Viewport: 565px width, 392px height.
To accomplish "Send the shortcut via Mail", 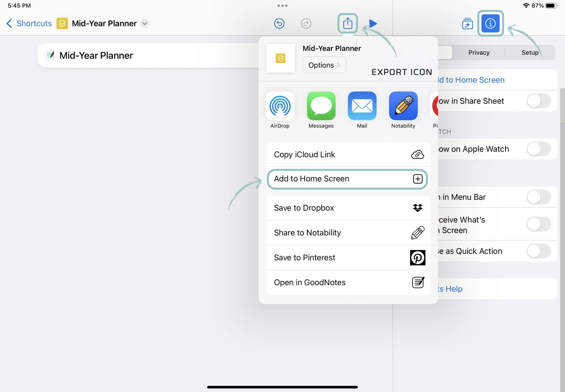I will (362, 110).
